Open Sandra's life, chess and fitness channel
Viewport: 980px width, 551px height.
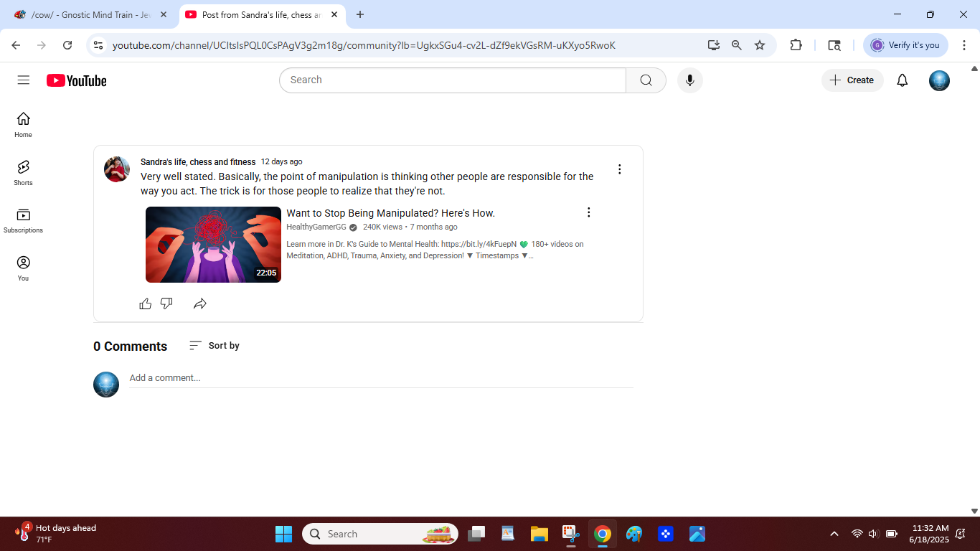click(x=198, y=162)
